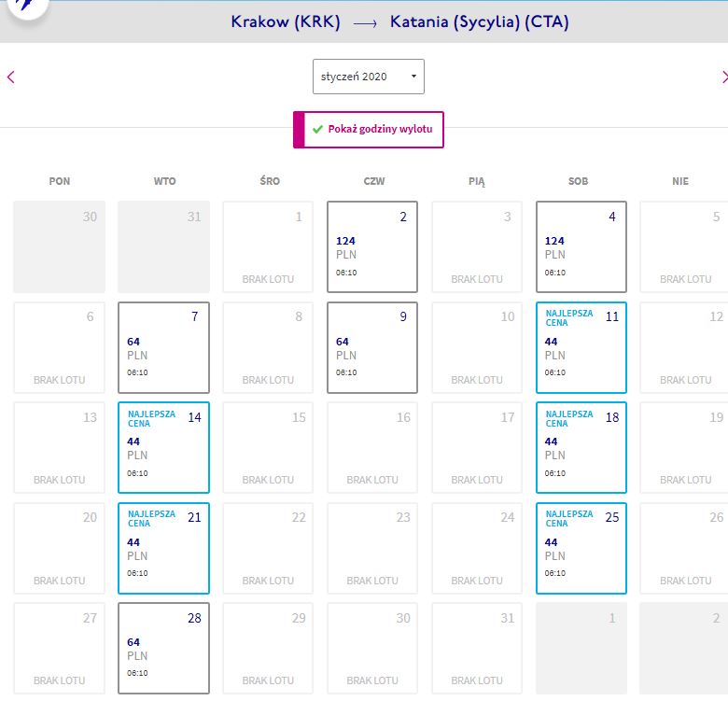Pick best price flight on January 18
Viewport: 728px width, 701px height.
coord(581,447)
